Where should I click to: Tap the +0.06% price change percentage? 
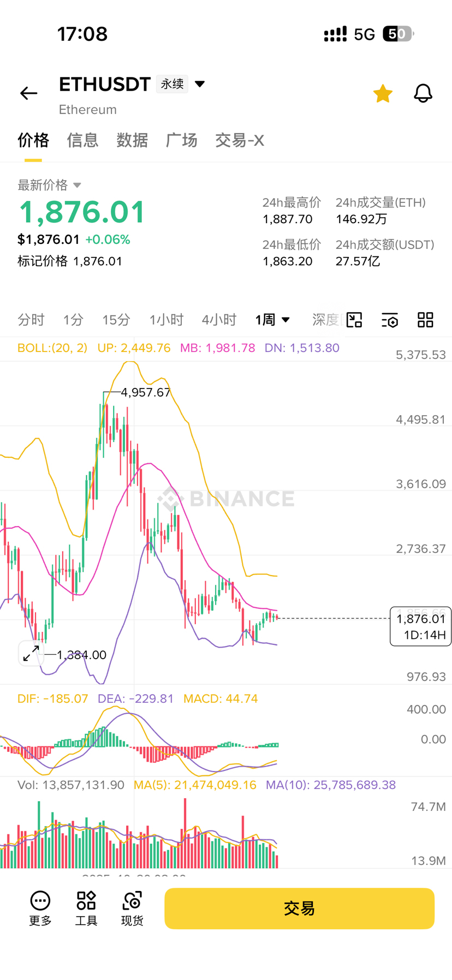pos(108,240)
